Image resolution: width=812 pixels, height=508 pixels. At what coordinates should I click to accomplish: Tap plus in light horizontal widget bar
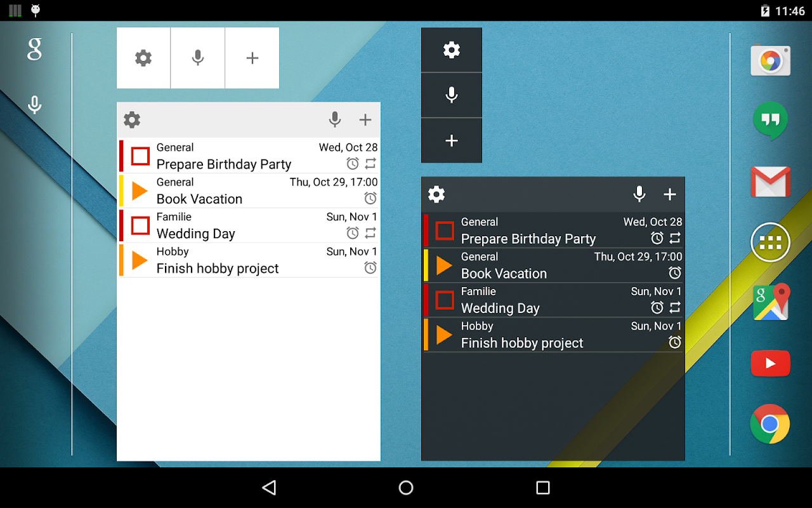[252, 58]
